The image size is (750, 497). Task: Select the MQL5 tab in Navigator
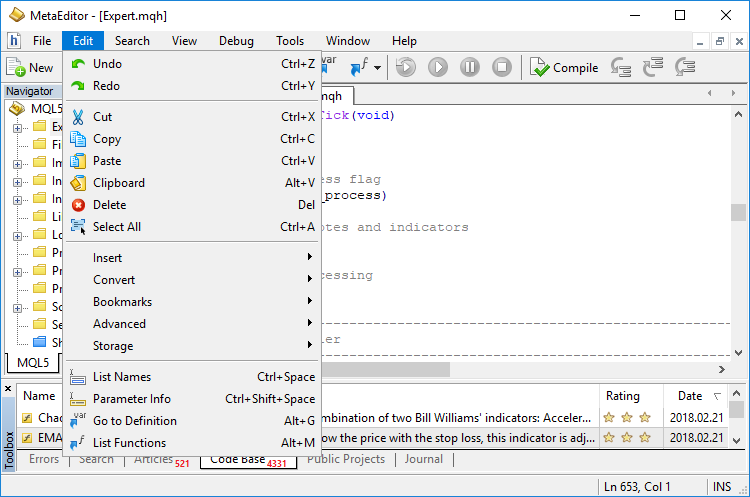33,363
